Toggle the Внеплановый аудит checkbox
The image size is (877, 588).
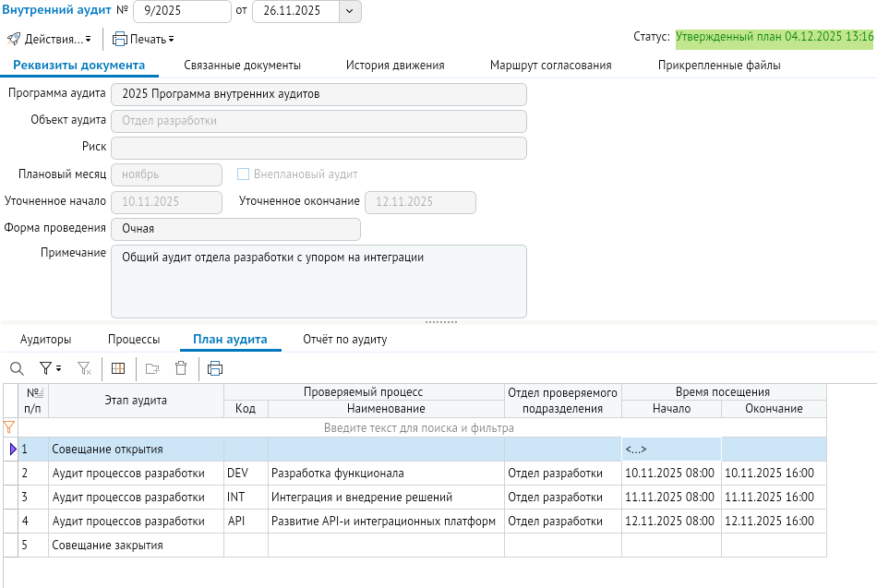point(243,174)
